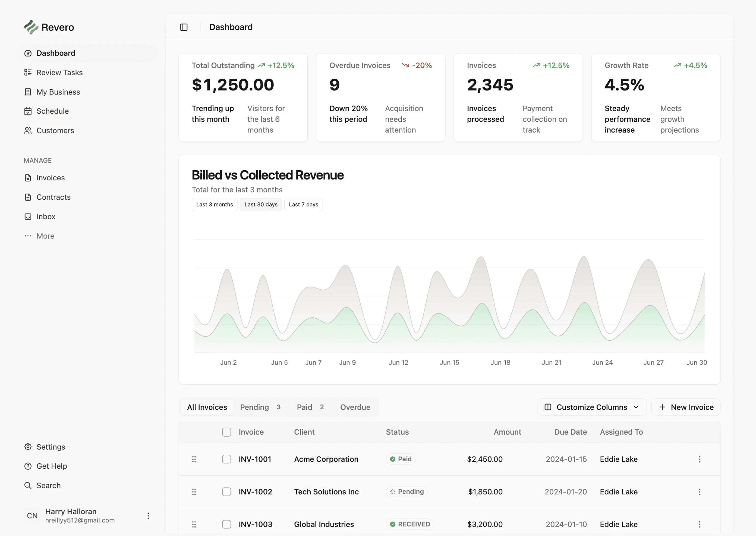Open the sidebar collapse icon next to Dashboard

click(184, 27)
